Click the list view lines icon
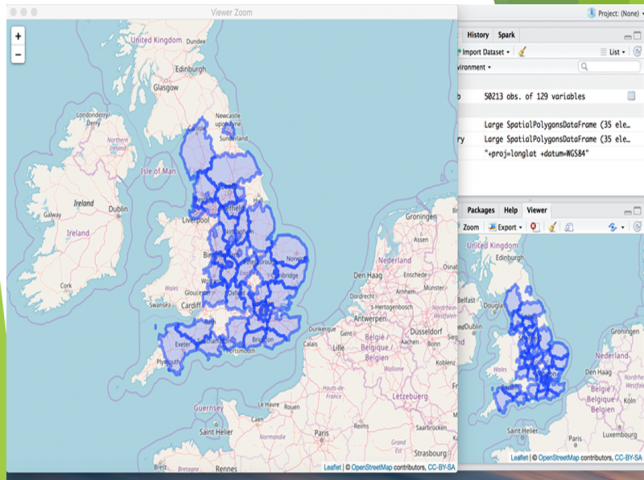This screenshot has width=644, height=480. click(x=603, y=52)
